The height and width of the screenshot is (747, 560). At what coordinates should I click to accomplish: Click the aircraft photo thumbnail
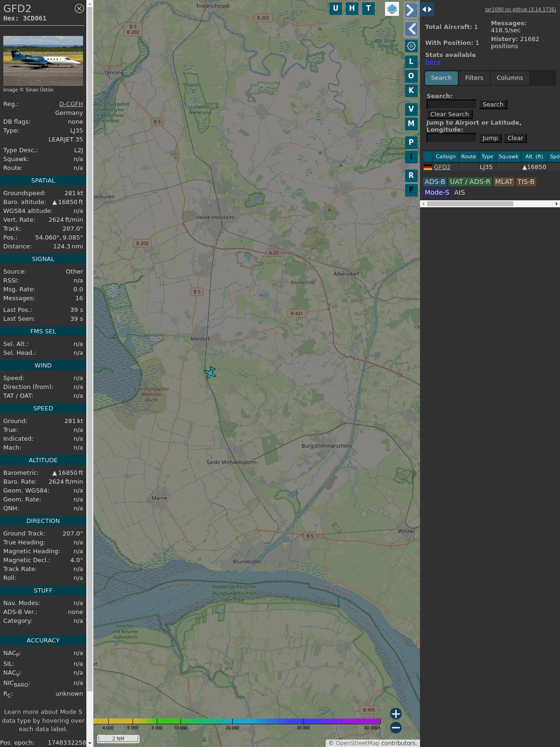tap(43, 61)
